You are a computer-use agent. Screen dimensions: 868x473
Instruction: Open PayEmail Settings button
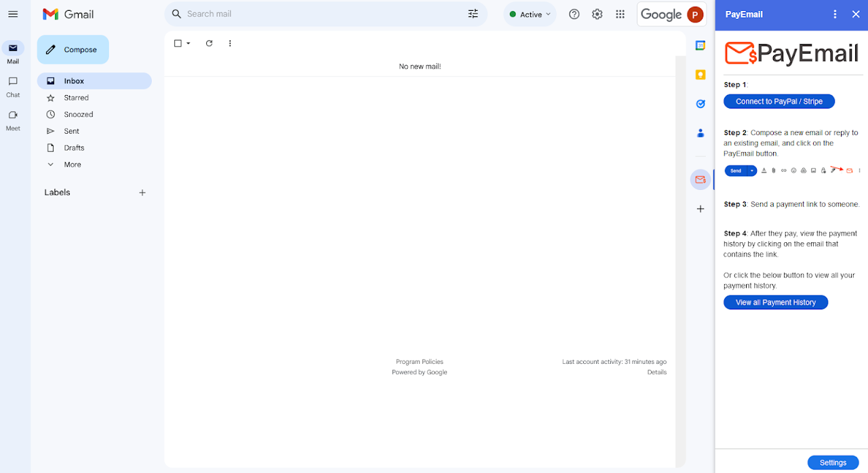click(833, 463)
